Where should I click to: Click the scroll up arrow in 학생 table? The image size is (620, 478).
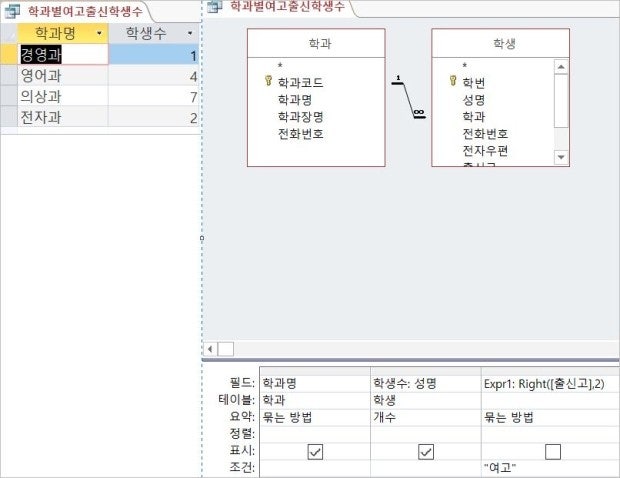click(x=561, y=67)
